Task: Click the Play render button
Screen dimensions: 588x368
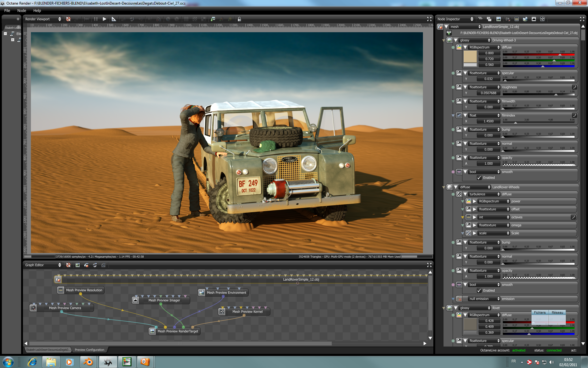Action: [104, 19]
